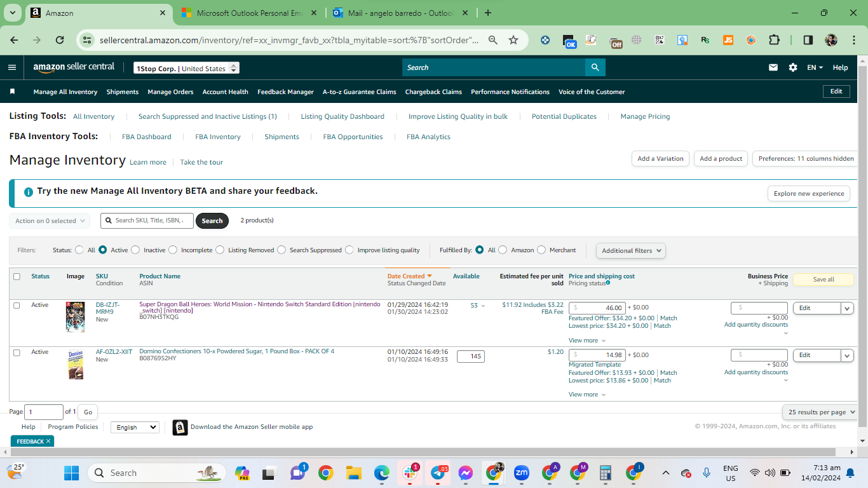Select the Search Suppressed status filter
868x488 pixels.
pyautogui.click(x=281, y=250)
